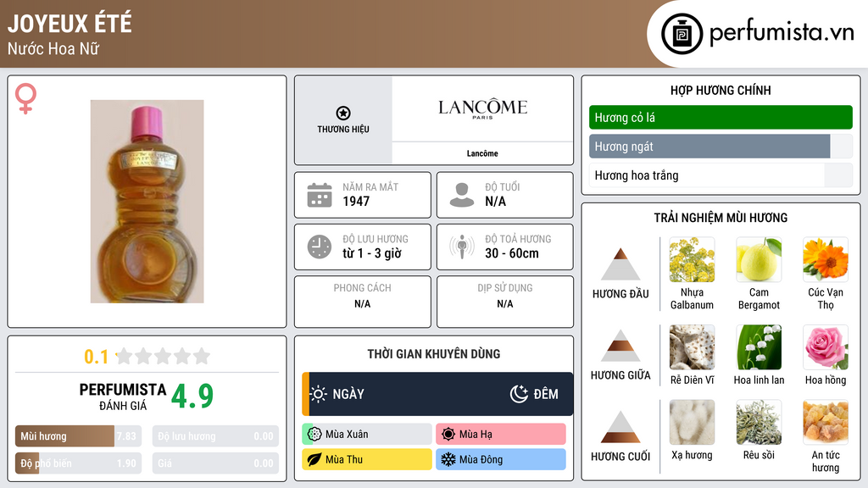This screenshot has width=868, height=488.
Task: Click the Hoa hồng rose note image
Action: pos(826,347)
